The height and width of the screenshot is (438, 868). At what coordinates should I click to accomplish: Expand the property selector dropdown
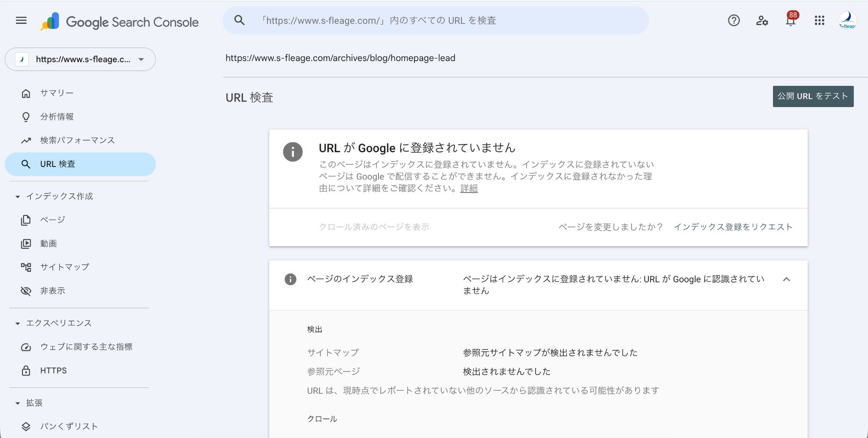[141, 59]
